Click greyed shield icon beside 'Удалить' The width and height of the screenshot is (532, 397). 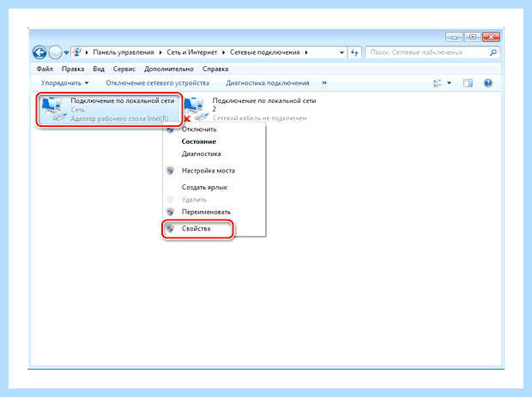coord(170,200)
